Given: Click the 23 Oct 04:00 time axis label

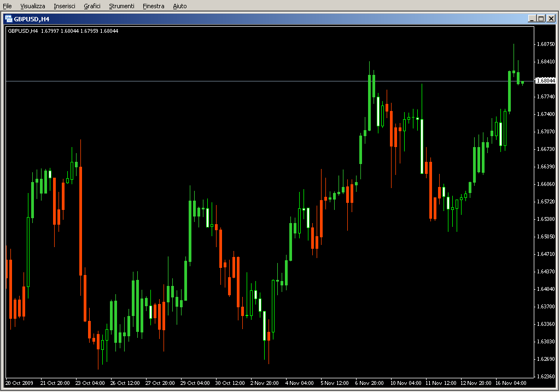Looking at the screenshot, I should (x=90, y=383).
